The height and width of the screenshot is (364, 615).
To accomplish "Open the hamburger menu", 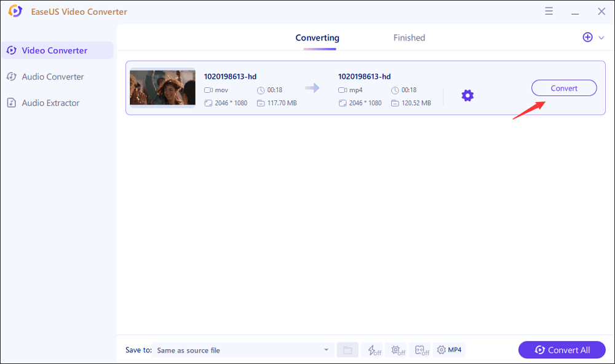I will pos(549,11).
